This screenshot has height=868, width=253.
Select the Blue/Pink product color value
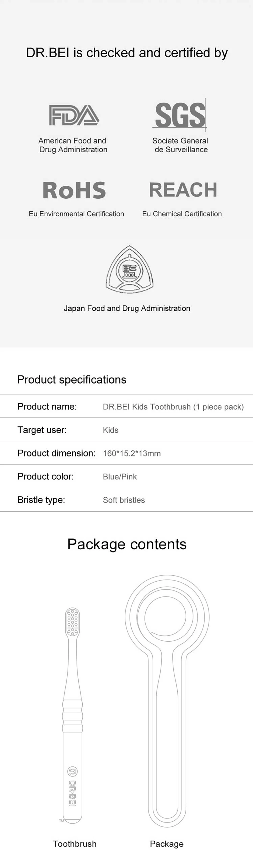pos(120,477)
